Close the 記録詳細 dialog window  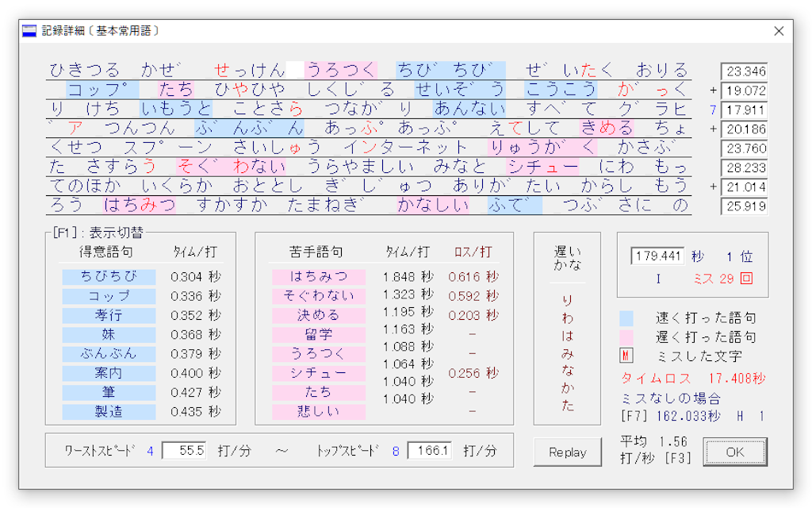(779, 31)
